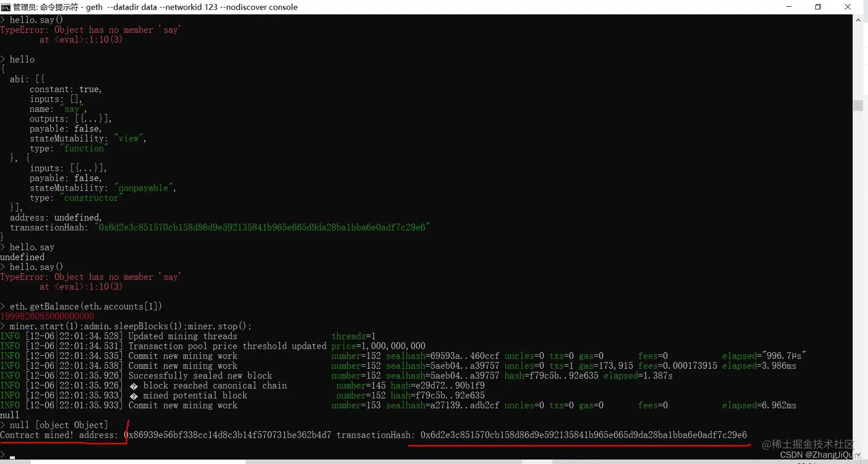Click the vertical scrollbar thumb
The image size is (868, 464).
[858, 106]
